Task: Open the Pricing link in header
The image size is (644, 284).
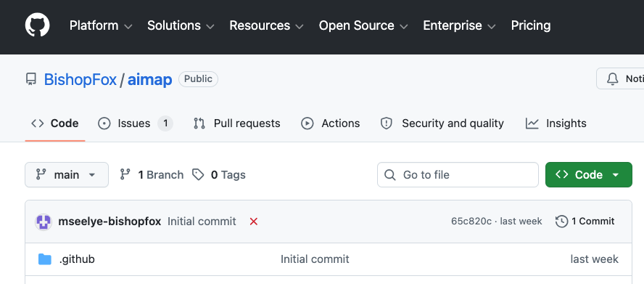Action: (x=531, y=25)
